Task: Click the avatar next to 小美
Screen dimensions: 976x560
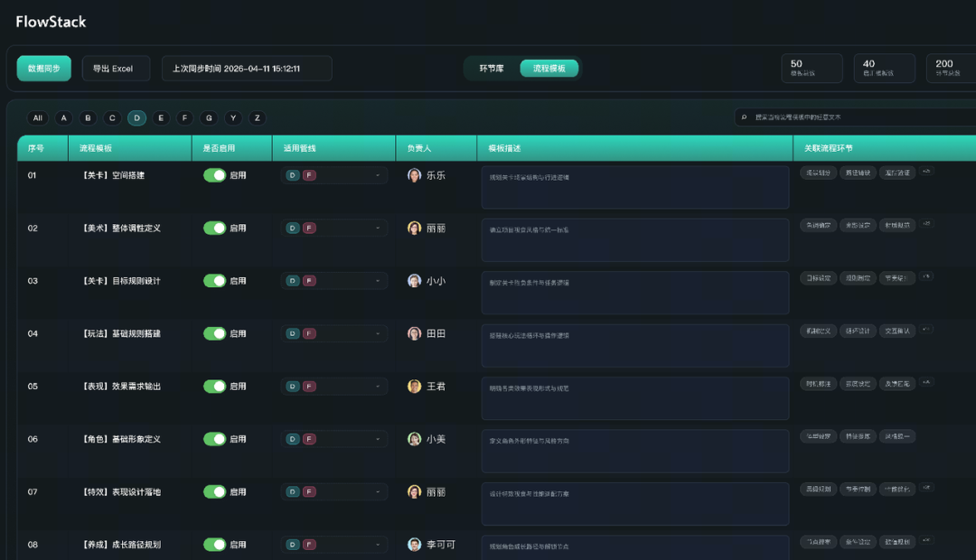Action: tap(414, 439)
